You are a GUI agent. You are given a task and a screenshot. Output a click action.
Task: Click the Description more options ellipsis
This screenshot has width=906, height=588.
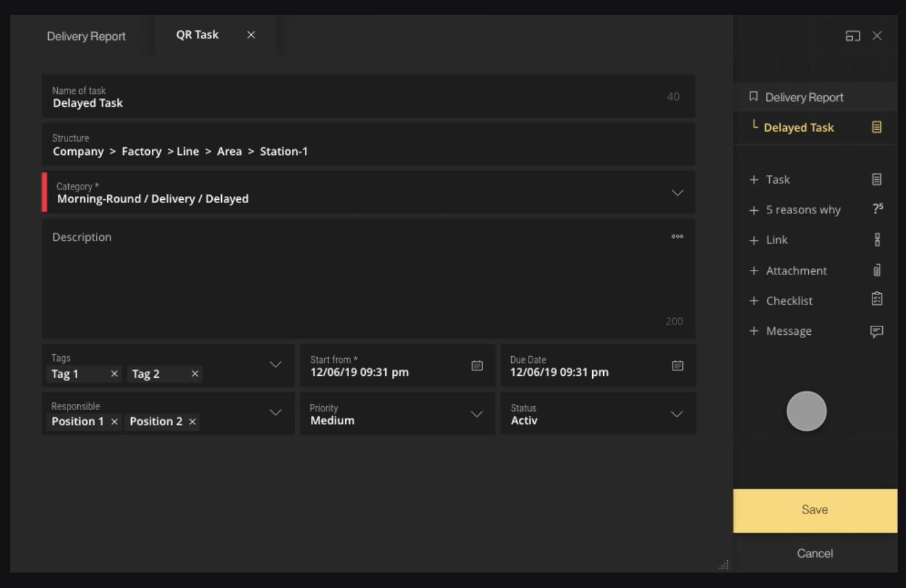[x=677, y=236]
